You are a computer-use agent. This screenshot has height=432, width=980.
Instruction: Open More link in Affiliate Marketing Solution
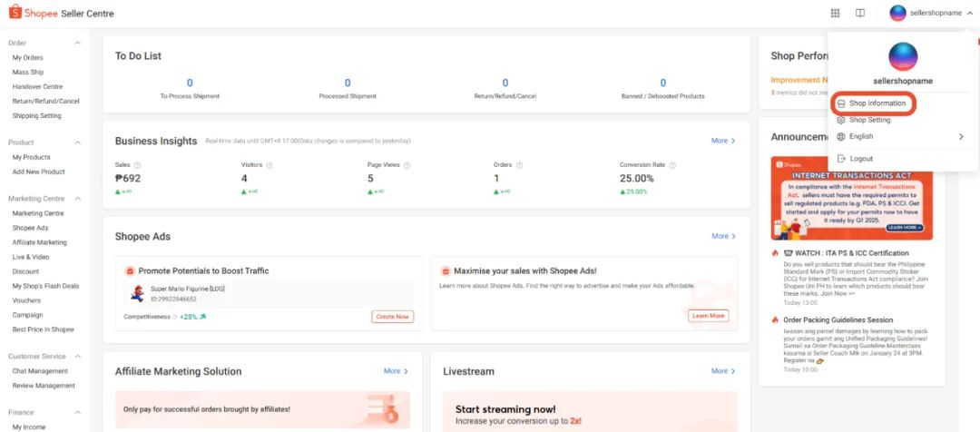396,370
